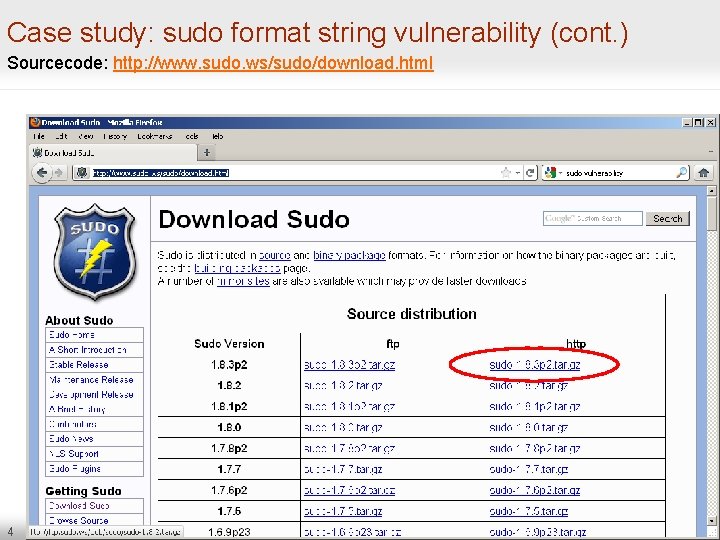Download sudo-1.7.8p2.tar.gz via http
720x540 pixels.
(x=534, y=449)
